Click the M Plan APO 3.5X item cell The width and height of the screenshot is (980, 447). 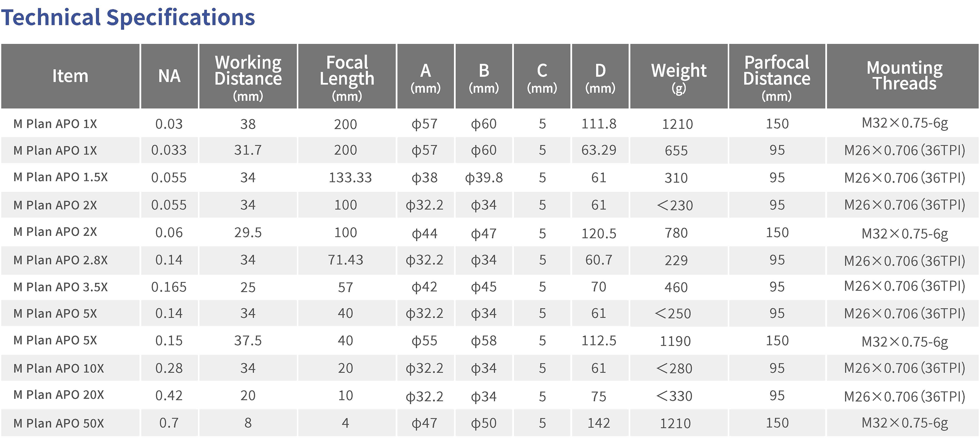[60, 287]
